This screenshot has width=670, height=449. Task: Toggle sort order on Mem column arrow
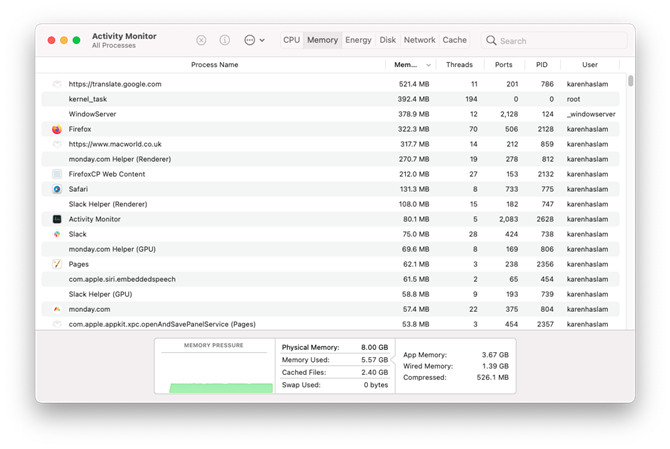click(x=428, y=65)
